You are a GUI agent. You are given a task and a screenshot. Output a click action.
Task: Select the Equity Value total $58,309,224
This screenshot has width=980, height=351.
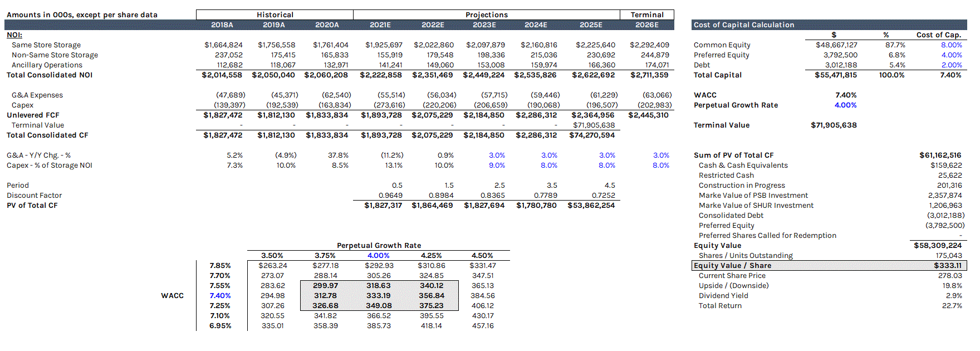point(938,246)
